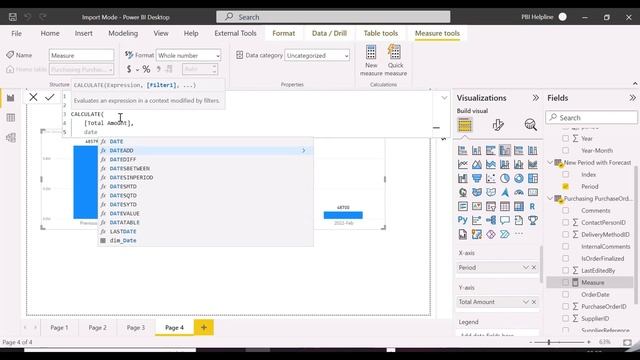Open the Home table dropdown
This screenshot has width=640, height=360.
point(81,69)
